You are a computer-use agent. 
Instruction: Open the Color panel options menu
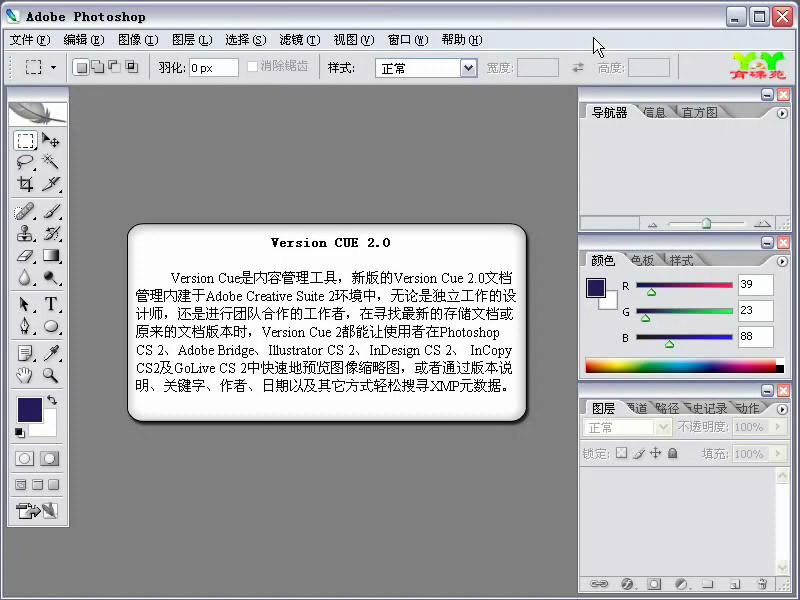pos(782,261)
